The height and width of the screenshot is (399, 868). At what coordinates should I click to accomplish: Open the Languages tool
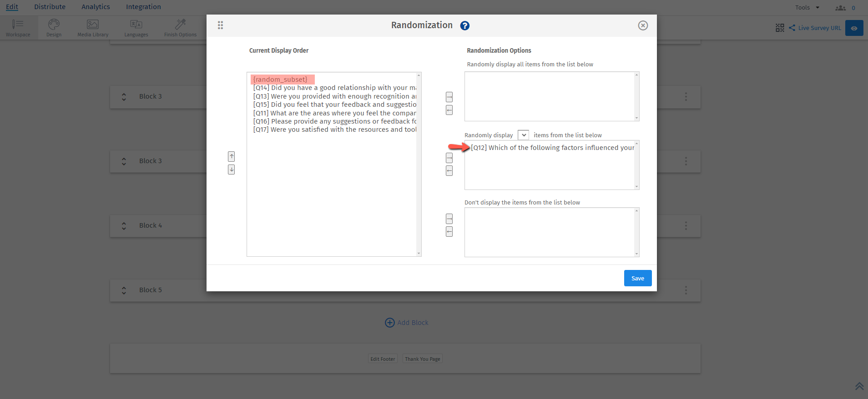click(136, 28)
